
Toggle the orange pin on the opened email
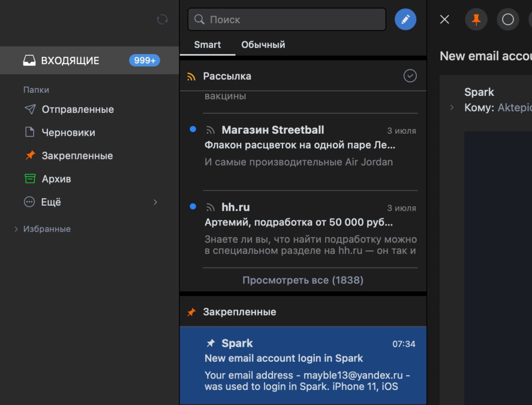point(476,19)
